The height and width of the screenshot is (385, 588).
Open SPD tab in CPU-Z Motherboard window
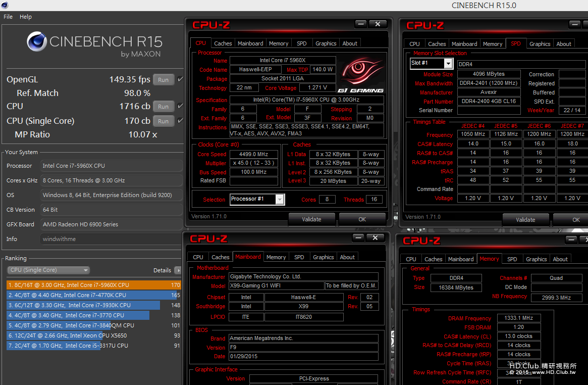pyautogui.click(x=299, y=257)
